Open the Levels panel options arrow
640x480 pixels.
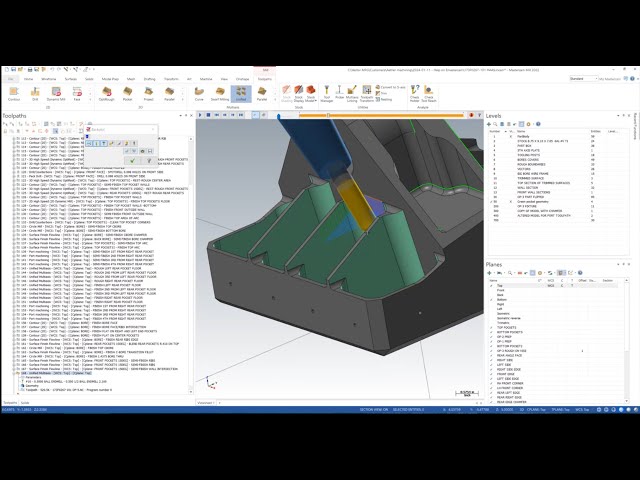click(618, 116)
